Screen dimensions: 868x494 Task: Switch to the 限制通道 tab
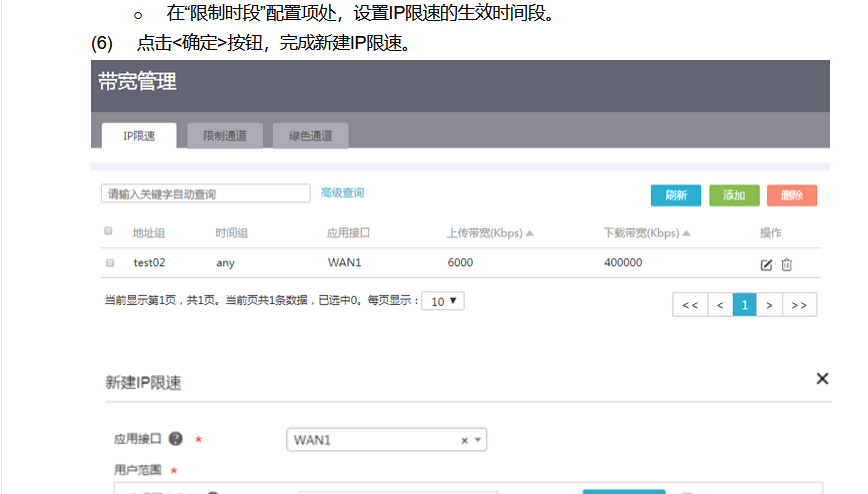[231, 136]
